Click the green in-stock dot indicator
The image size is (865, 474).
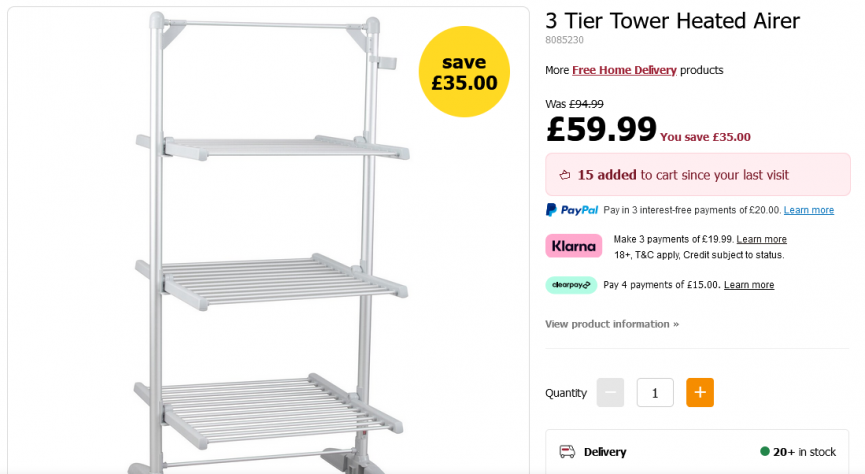764,452
